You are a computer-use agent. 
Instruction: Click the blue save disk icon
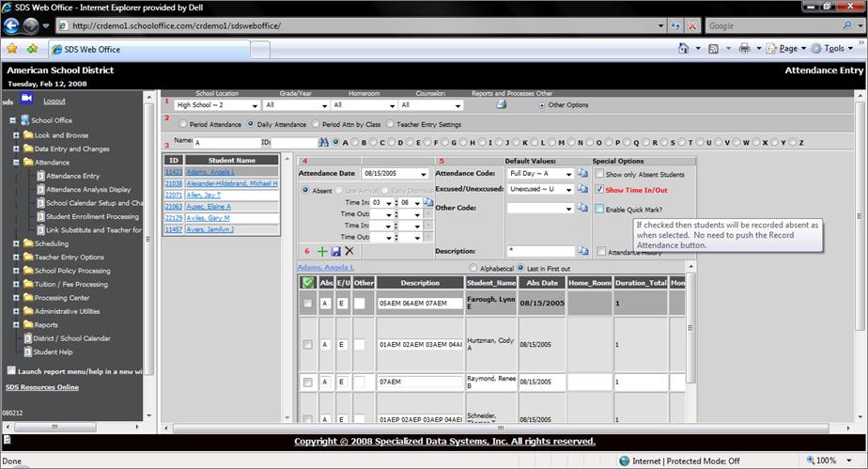(x=335, y=252)
